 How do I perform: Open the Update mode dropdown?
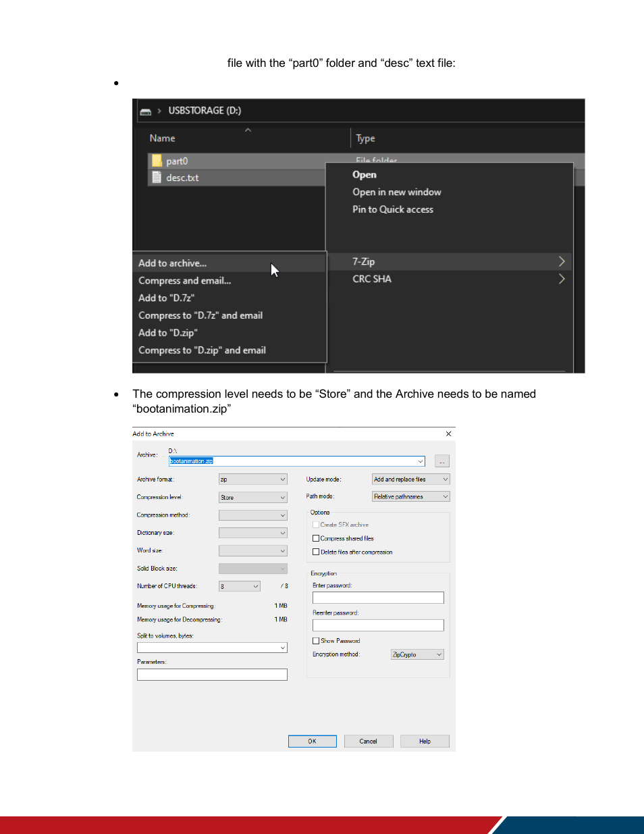tap(410, 479)
